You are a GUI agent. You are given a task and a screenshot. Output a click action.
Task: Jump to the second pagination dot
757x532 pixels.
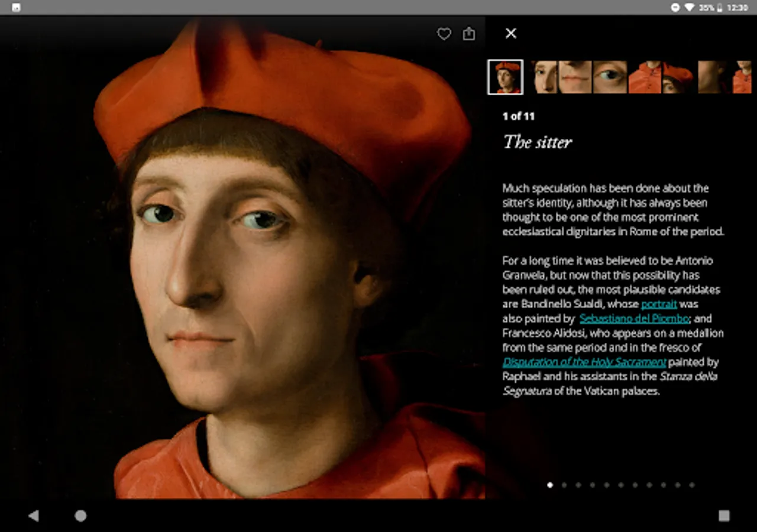[x=564, y=485]
